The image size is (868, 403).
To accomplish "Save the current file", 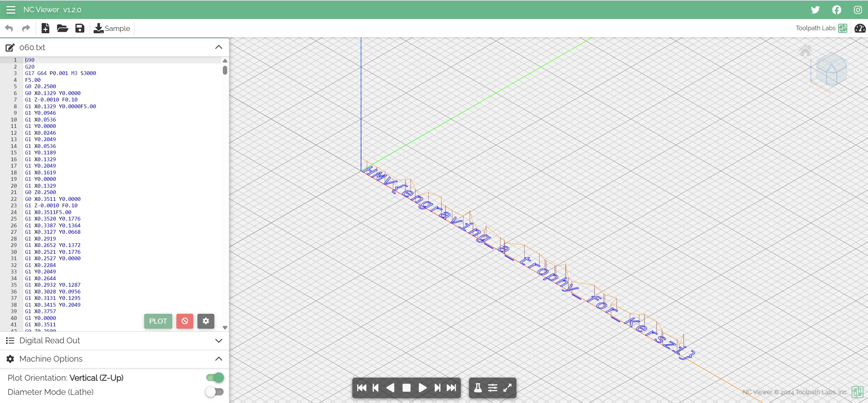I will (80, 28).
